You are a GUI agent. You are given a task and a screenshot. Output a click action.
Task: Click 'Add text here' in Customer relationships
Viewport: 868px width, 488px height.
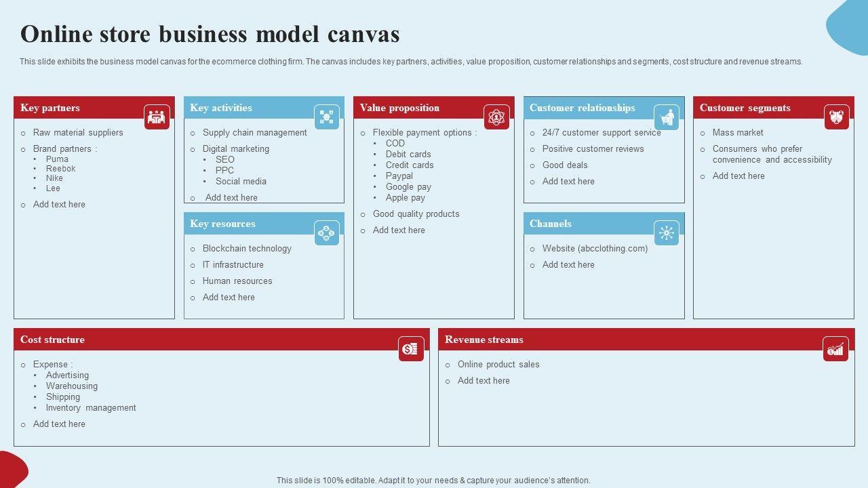pos(568,182)
